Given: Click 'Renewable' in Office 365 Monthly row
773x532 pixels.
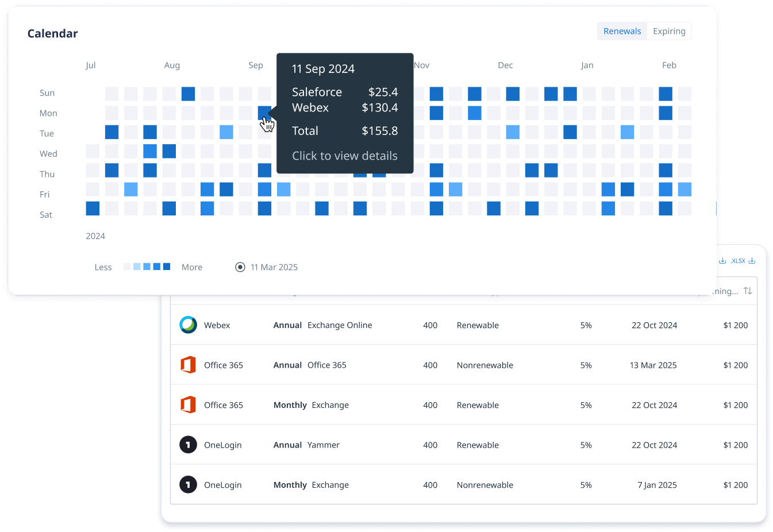Looking at the screenshot, I should [x=478, y=405].
